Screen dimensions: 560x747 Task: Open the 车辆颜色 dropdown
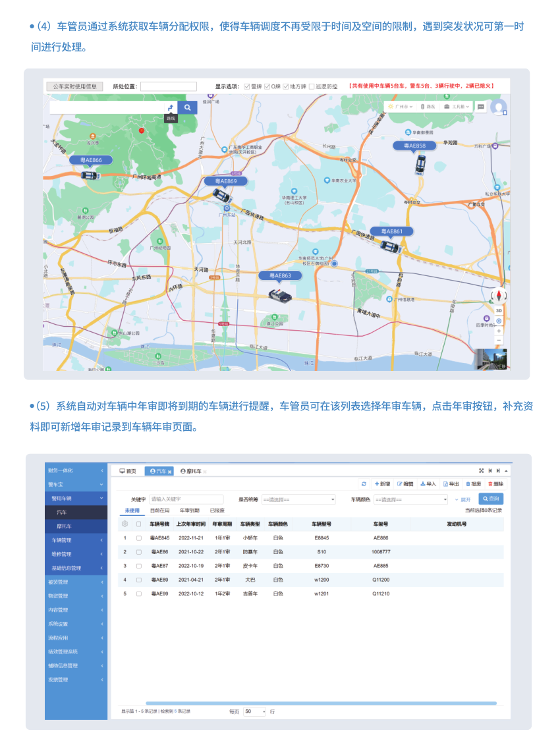(x=410, y=499)
